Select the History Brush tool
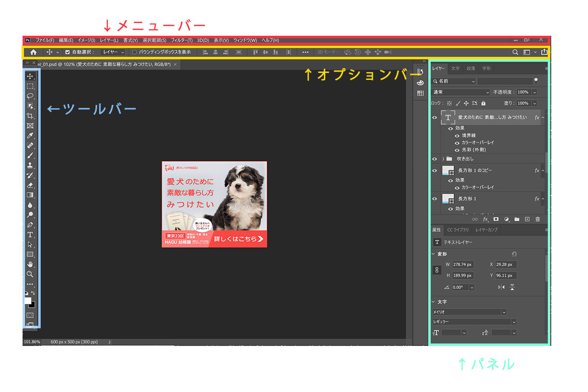588x392 pixels. [x=30, y=175]
